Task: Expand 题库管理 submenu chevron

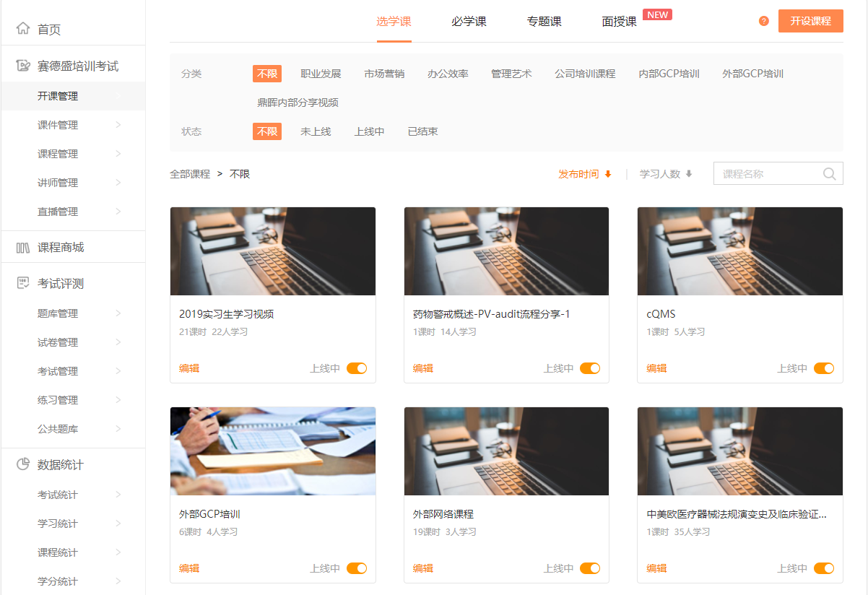Action: coord(118,313)
